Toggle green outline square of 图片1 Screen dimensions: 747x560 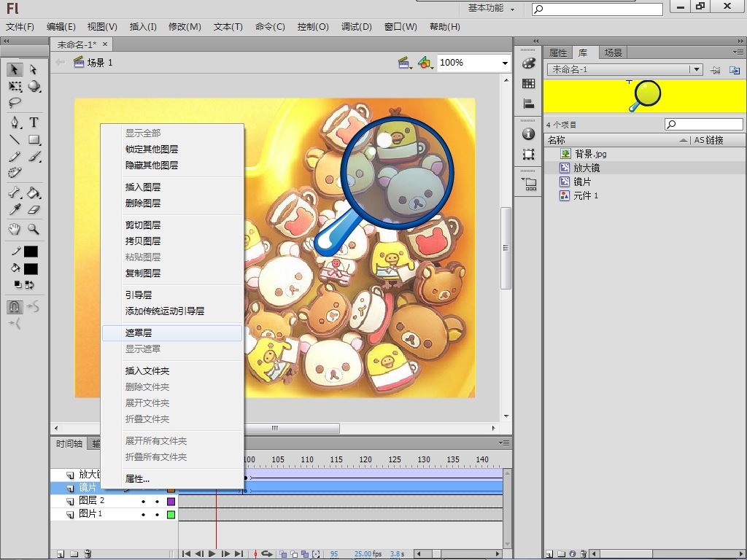(171, 514)
